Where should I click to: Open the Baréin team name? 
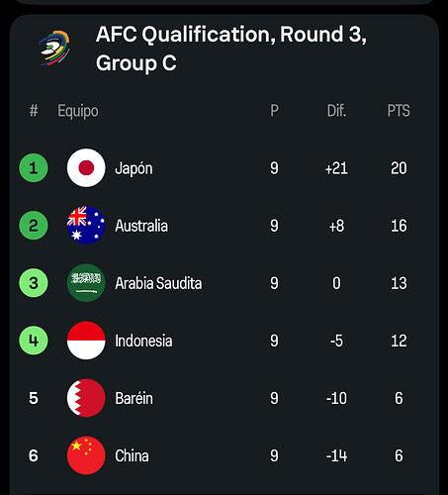click(134, 398)
